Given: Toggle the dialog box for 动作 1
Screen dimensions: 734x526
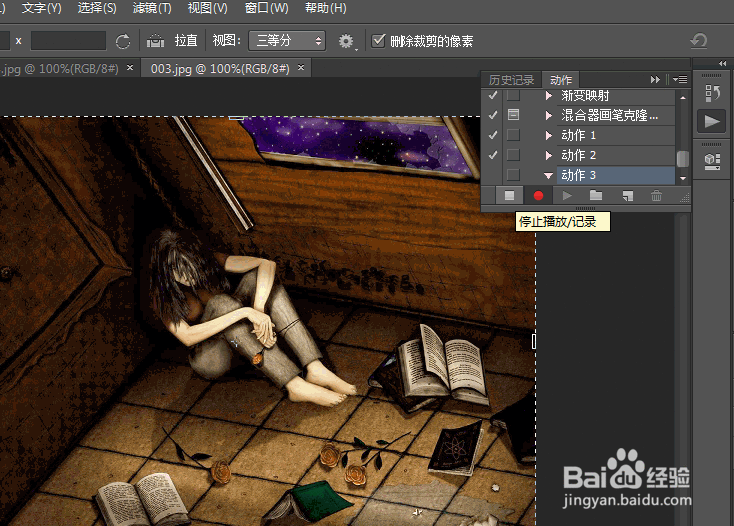Looking at the screenshot, I should tap(514, 135).
